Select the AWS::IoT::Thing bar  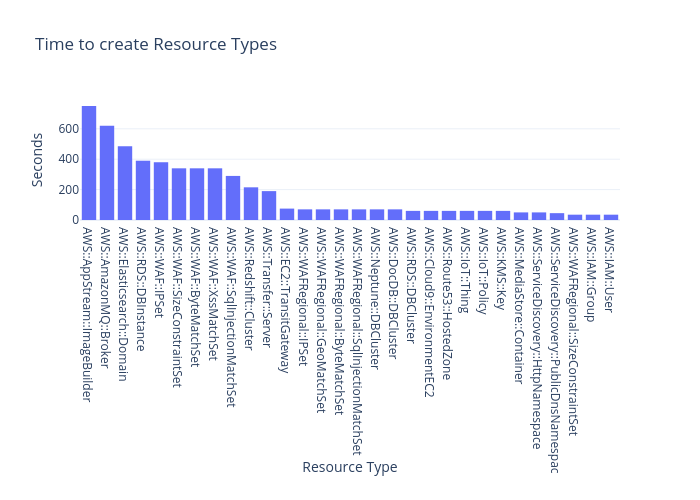point(467,216)
